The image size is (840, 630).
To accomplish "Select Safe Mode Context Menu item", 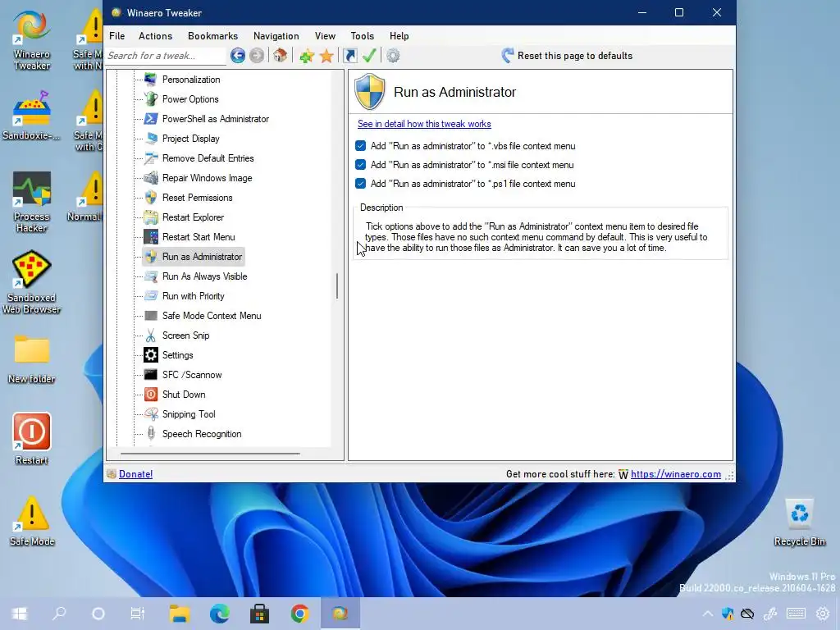I will [x=212, y=316].
